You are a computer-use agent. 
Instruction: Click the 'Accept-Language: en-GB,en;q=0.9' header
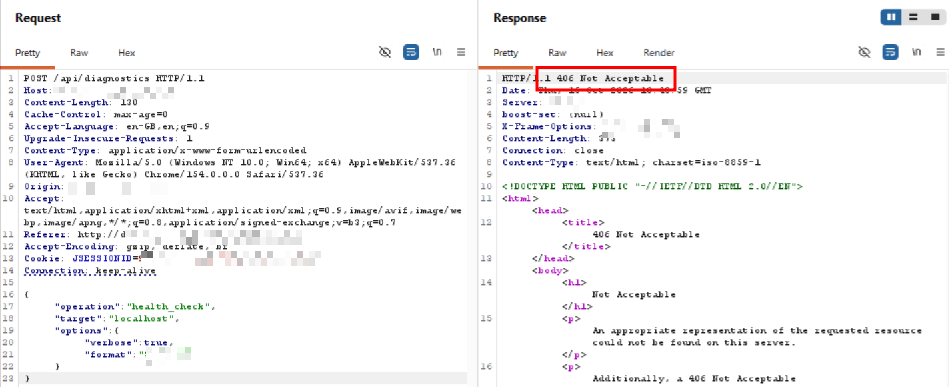coord(117,126)
